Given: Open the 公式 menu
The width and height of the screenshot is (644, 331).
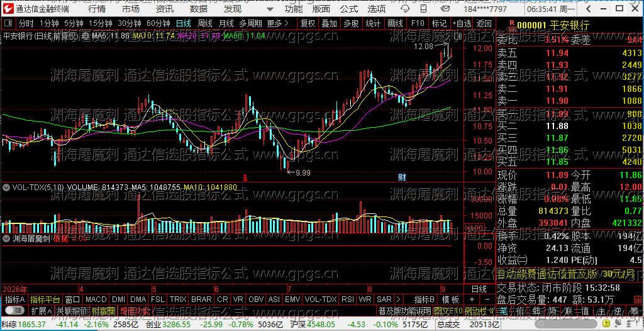Looking at the screenshot, I should pyautogui.click(x=348, y=9).
